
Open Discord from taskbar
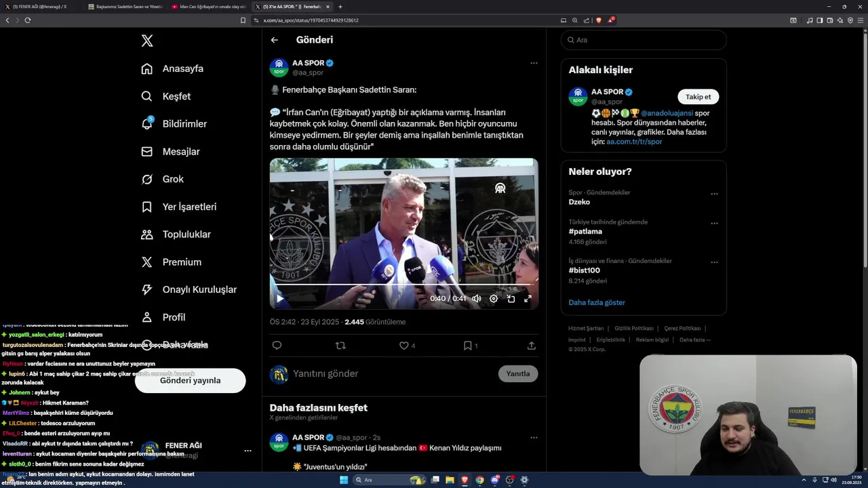tap(494, 480)
